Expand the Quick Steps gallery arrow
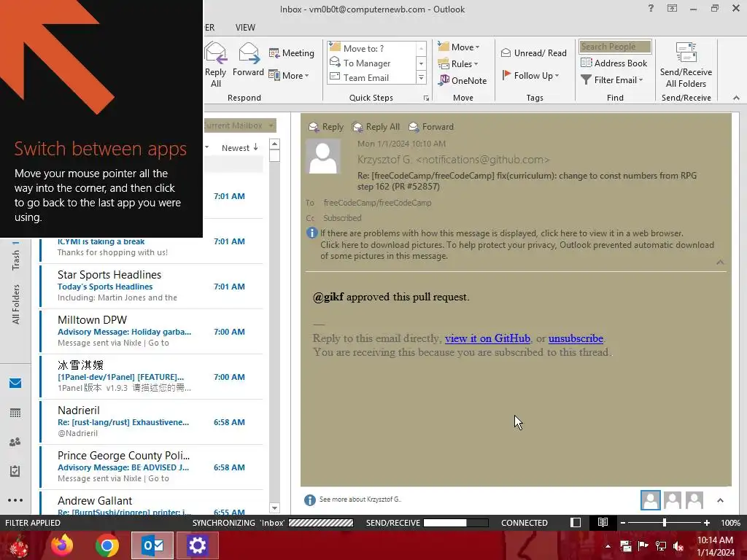 (421, 77)
